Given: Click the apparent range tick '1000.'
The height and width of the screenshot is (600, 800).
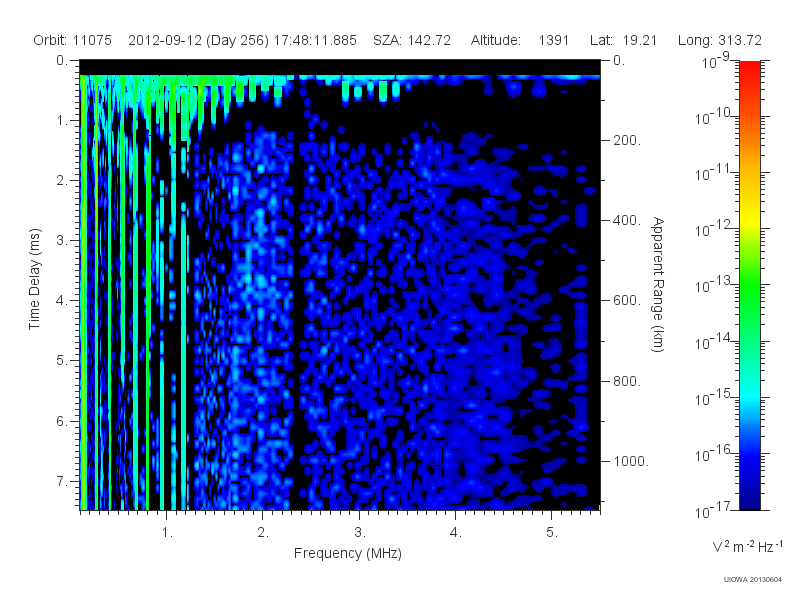Looking at the screenshot, I should [631, 461].
